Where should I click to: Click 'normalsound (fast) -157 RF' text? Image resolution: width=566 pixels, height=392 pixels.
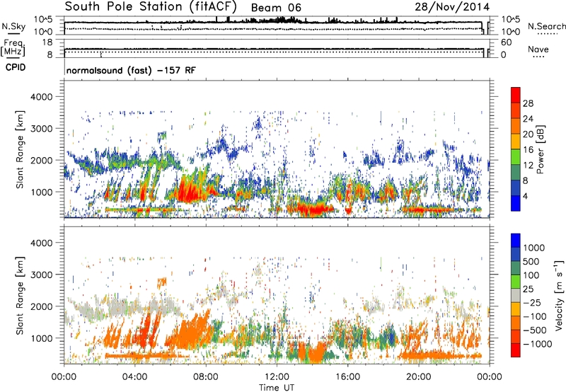click(x=131, y=70)
